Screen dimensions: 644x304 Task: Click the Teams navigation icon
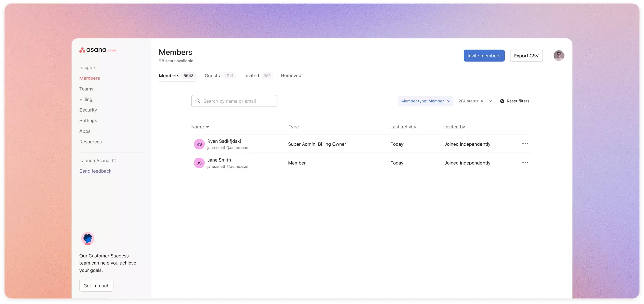pyautogui.click(x=86, y=89)
